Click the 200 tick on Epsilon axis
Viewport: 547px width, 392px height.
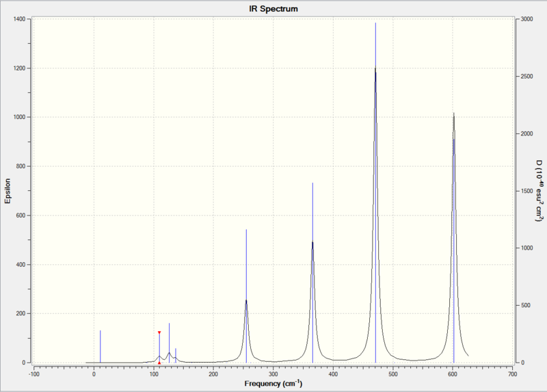(x=21, y=313)
